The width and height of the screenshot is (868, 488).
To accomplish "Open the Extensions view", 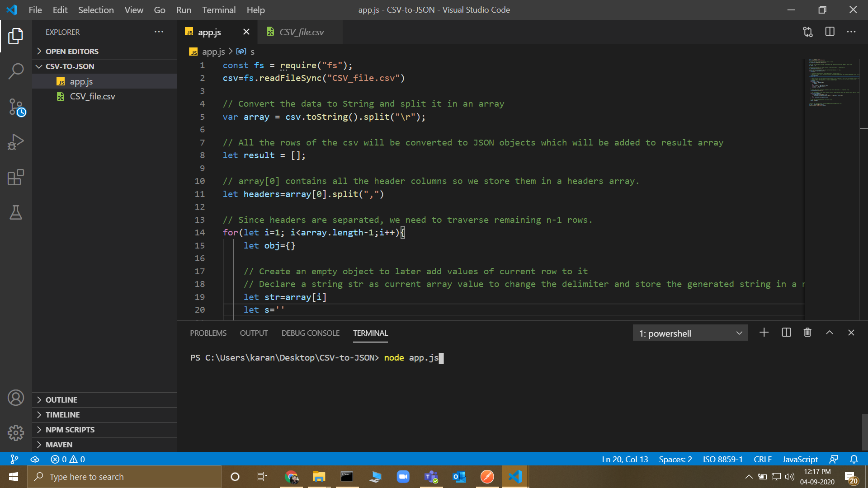I will coord(16,177).
